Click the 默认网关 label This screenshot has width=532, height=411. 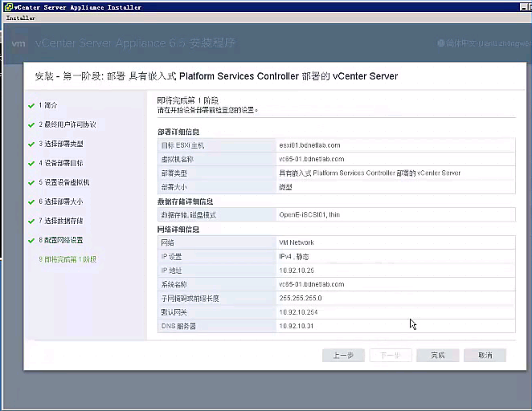pyautogui.click(x=174, y=312)
